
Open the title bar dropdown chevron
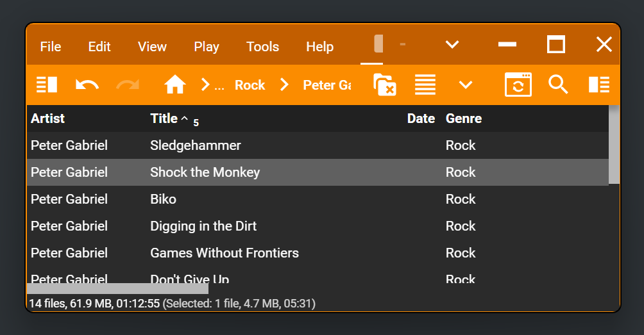452,44
